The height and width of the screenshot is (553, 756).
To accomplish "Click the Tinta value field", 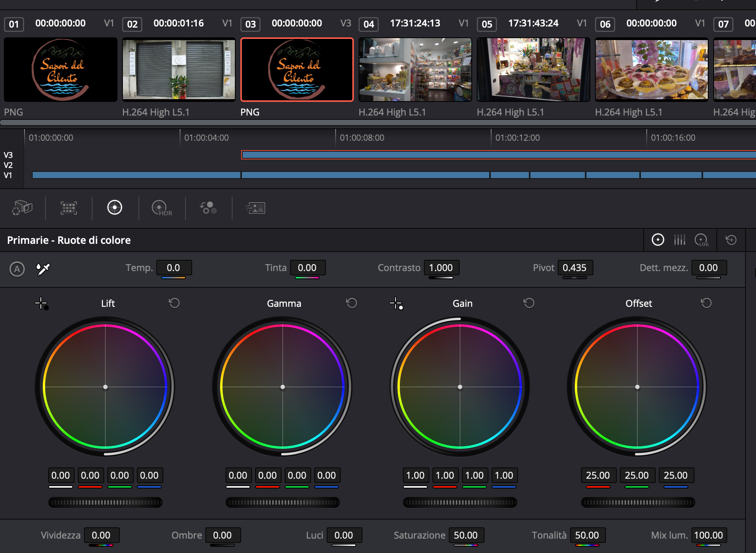I will (x=308, y=268).
